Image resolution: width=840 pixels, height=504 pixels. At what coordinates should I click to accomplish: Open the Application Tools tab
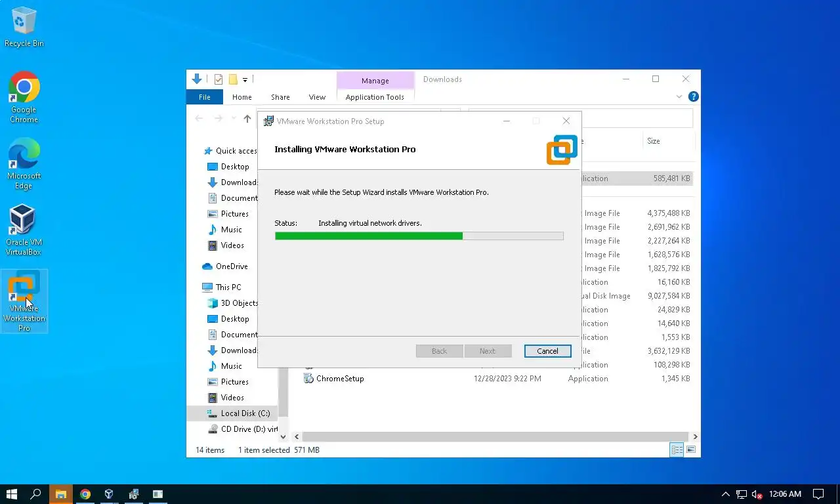pyautogui.click(x=375, y=97)
